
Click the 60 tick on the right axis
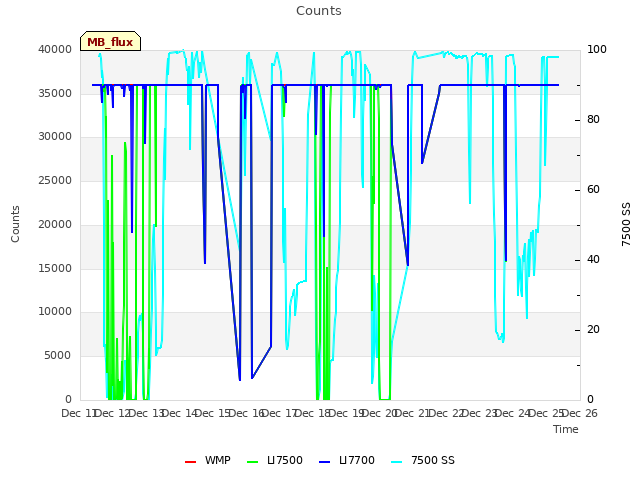point(593,190)
